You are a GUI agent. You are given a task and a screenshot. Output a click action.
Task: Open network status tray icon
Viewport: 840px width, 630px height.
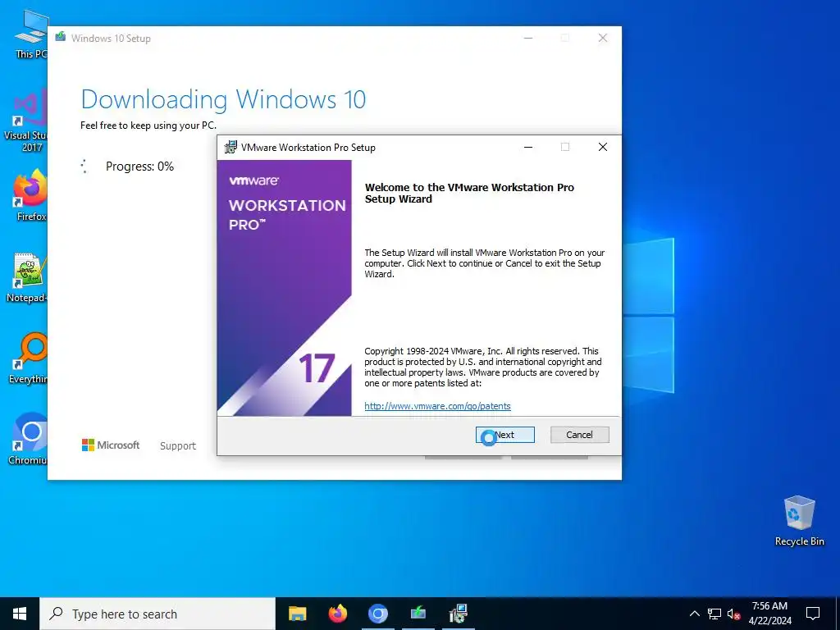pyautogui.click(x=714, y=614)
